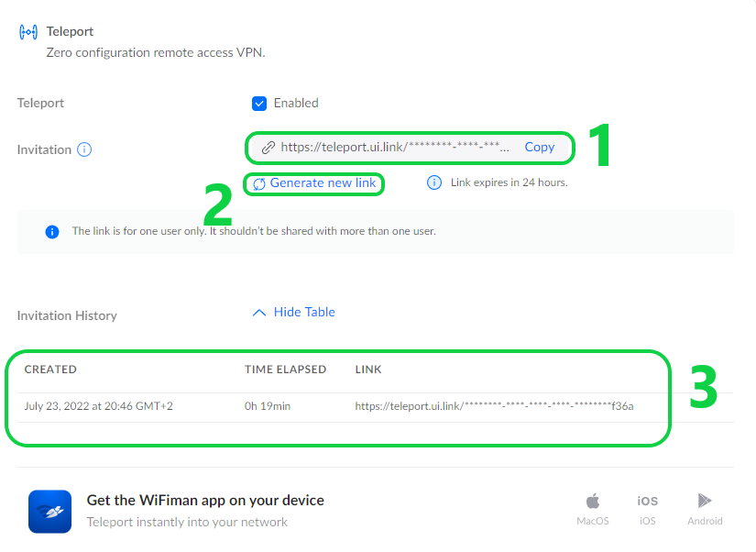Click the blue info icon in one-user notice
This screenshot has height=552, width=756.
tap(52, 232)
